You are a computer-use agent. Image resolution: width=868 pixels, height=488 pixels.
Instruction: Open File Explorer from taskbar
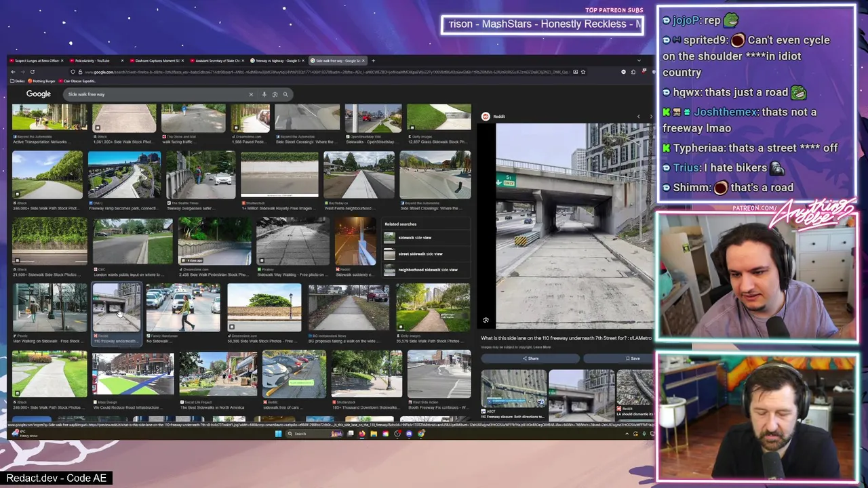point(374,434)
